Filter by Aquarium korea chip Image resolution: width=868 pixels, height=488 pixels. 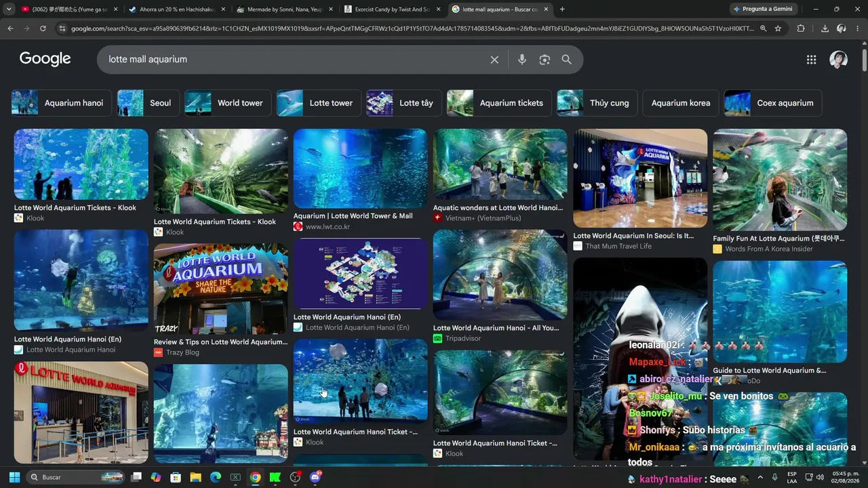point(680,103)
